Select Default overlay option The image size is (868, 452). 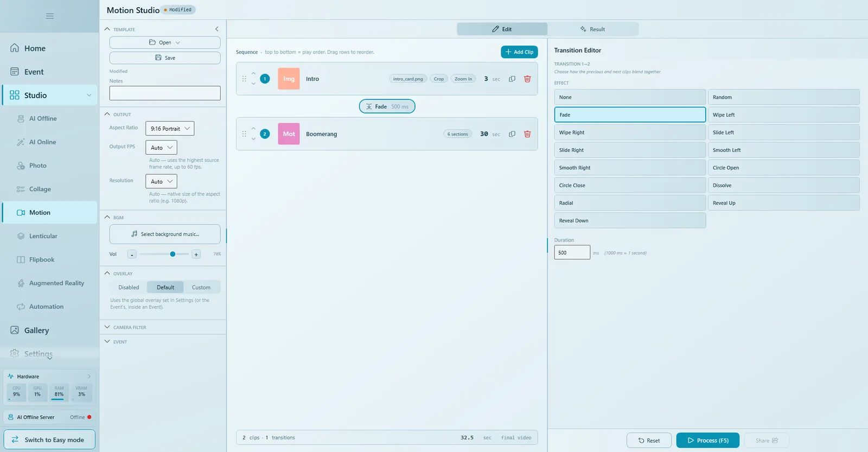(x=165, y=288)
